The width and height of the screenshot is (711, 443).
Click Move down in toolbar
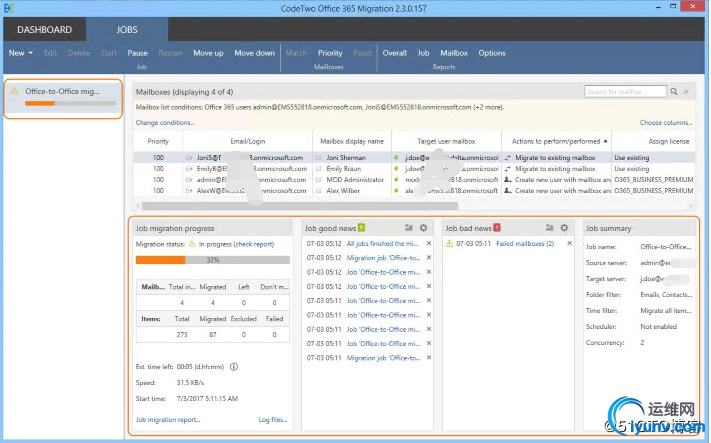point(254,53)
